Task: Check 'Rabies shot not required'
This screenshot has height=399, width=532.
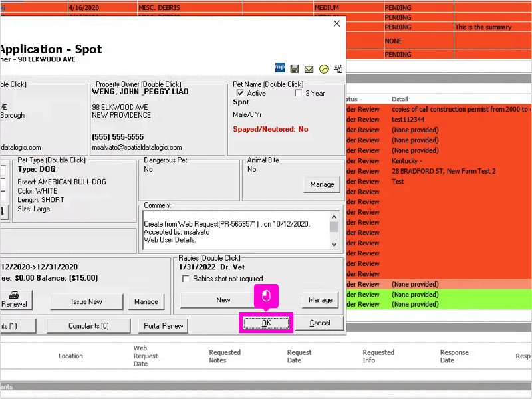Action: [x=186, y=279]
